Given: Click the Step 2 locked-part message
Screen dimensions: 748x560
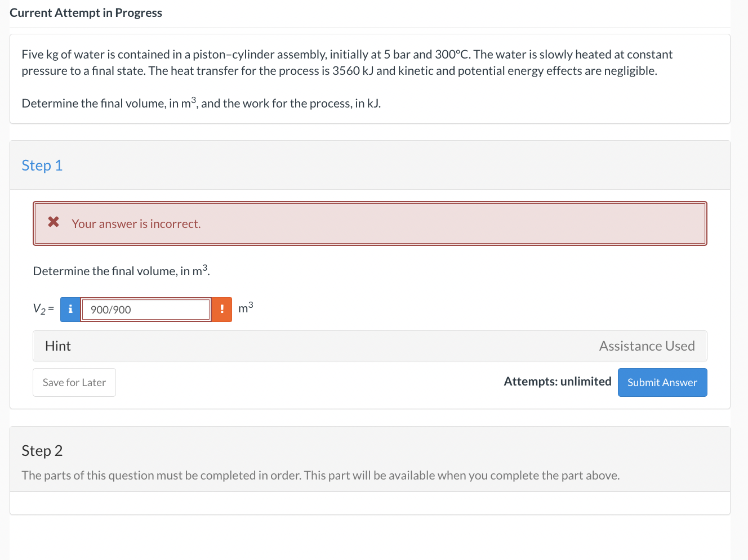Looking at the screenshot, I should pos(320,476).
